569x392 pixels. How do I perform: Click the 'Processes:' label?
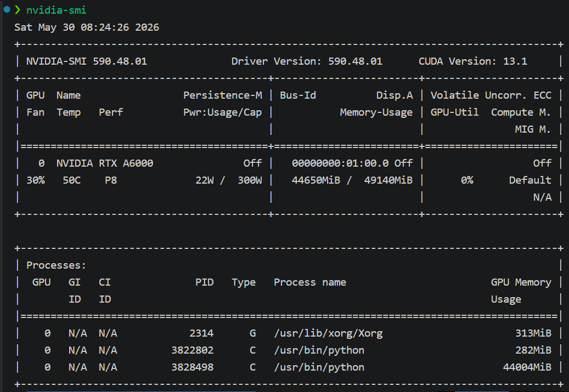pos(57,265)
